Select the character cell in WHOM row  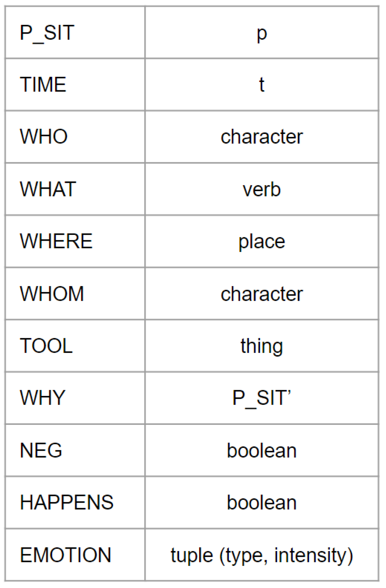click(262, 294)
